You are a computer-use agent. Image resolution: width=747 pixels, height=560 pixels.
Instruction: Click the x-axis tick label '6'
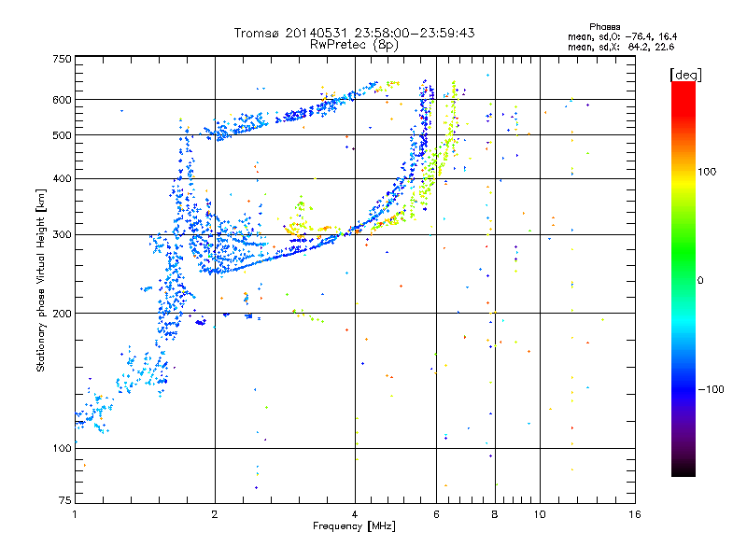436,514
